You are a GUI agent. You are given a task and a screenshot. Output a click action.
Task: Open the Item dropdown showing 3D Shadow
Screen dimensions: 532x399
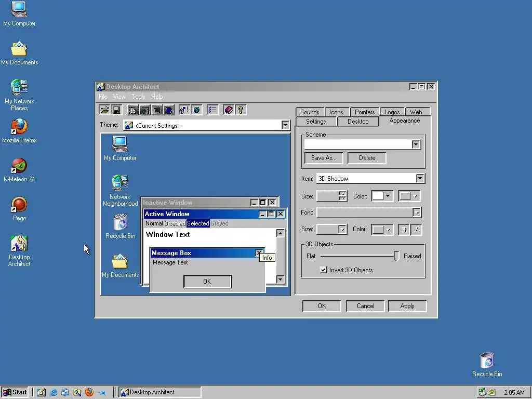[x=420, y=179]
